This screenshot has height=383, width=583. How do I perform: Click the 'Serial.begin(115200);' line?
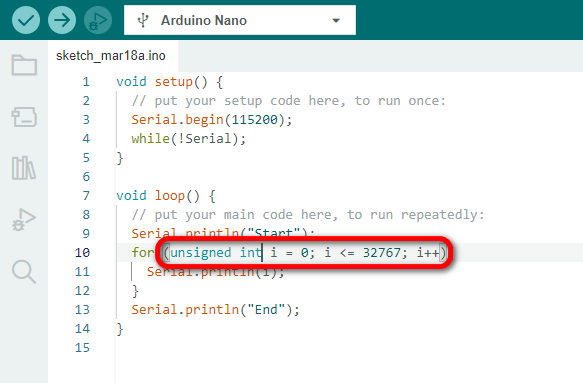pyautogui.click(x=212, y=120)
